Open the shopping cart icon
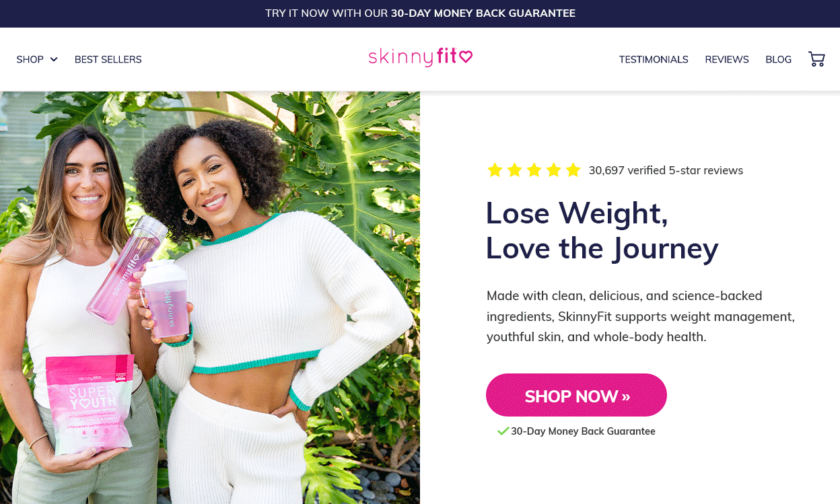Screen dimensions: 840x504 816,59
